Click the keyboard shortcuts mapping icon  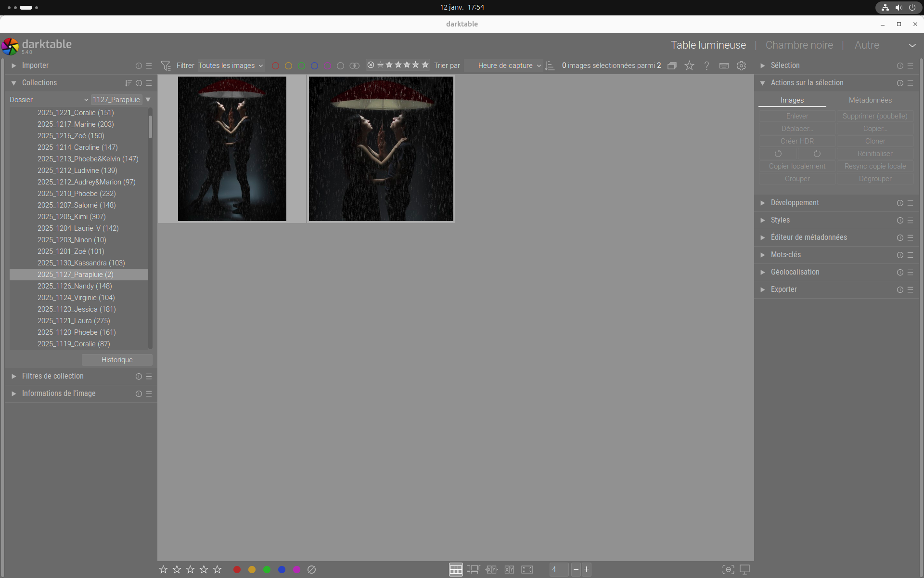pyautogui.click(x=724, y=66)
